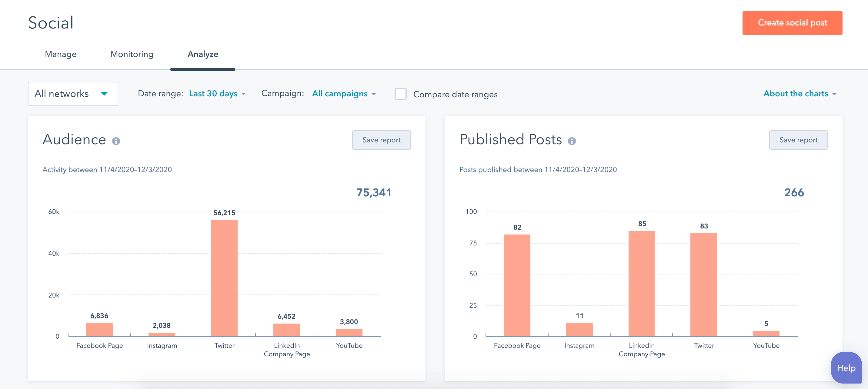Click Create social post
Screen dimensions: 868x389
pyautogui.click(x=792, y=22)
